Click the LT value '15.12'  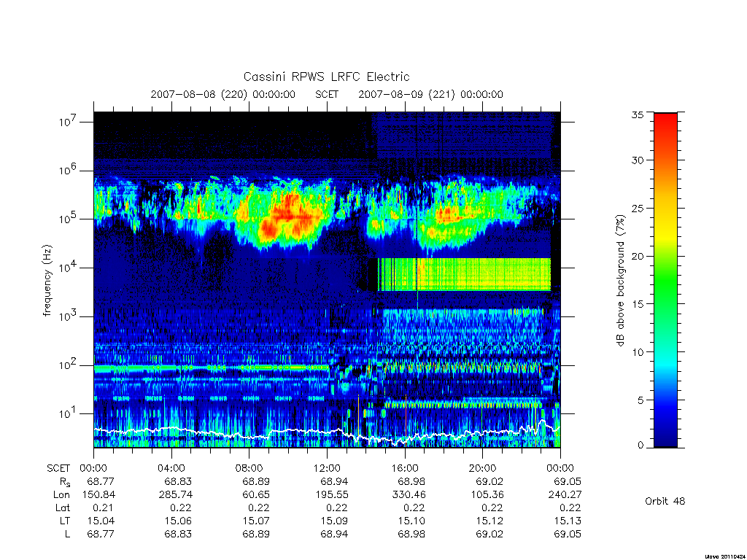[x=489, y=521]
